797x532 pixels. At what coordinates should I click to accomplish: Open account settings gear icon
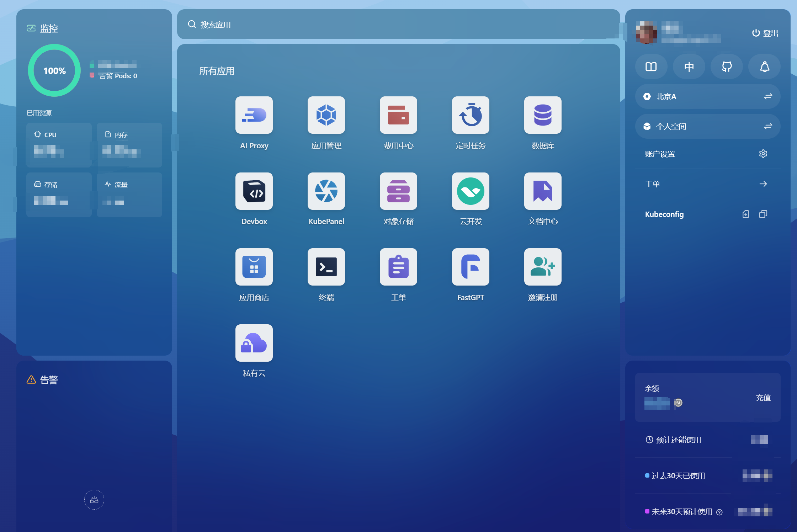click(x=763, y=154)
